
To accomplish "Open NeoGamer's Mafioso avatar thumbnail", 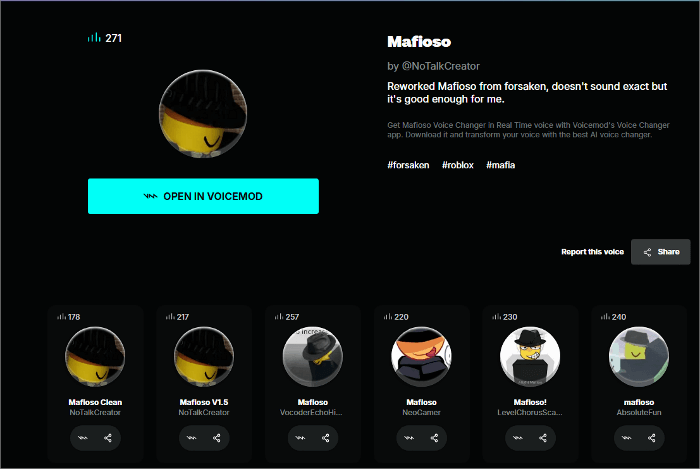I will (x=421, y=357).
